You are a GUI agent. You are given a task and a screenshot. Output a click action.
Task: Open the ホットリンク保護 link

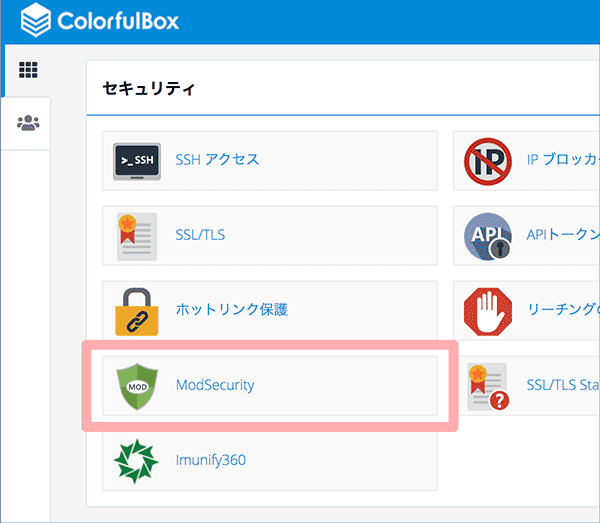click(231, 310)
